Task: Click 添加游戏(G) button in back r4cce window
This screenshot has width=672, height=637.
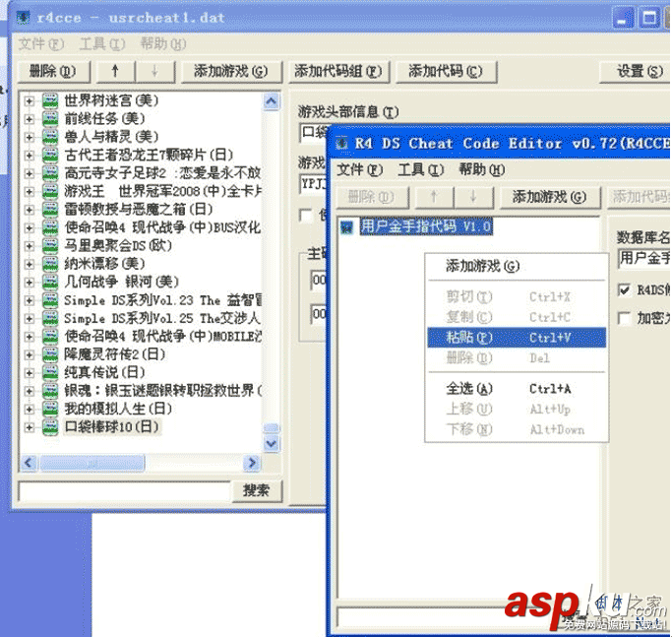Action: click(230, 71)
